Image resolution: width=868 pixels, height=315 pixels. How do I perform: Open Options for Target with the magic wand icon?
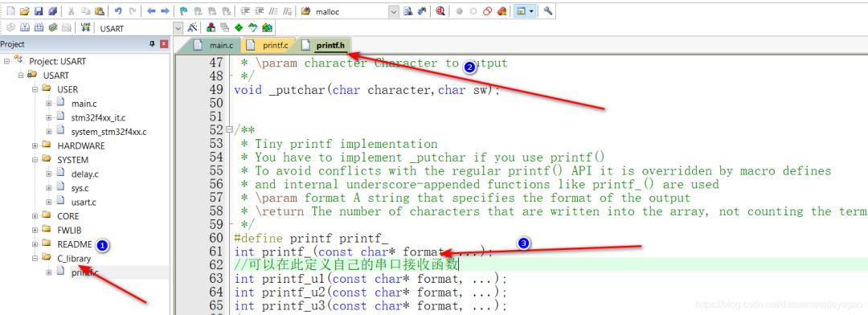click(192, 27)
